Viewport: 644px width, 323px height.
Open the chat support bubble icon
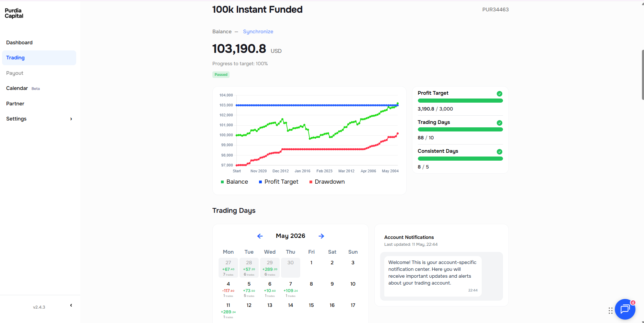point(625,309)
